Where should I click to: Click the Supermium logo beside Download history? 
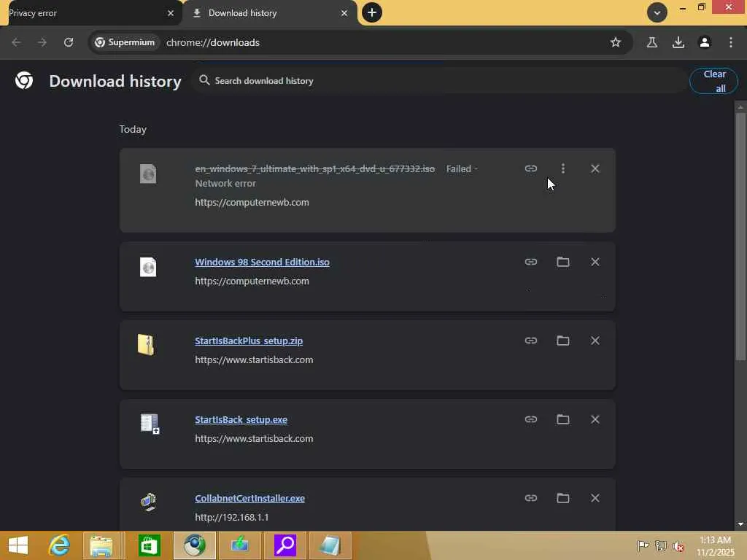(24, 80)
